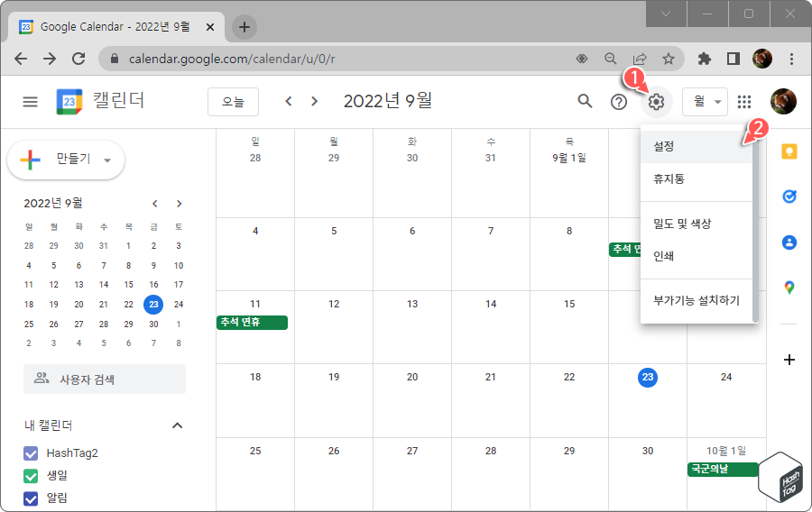Open the 월 view dropdown
The image size is (812, 512).
pos(705,101)
